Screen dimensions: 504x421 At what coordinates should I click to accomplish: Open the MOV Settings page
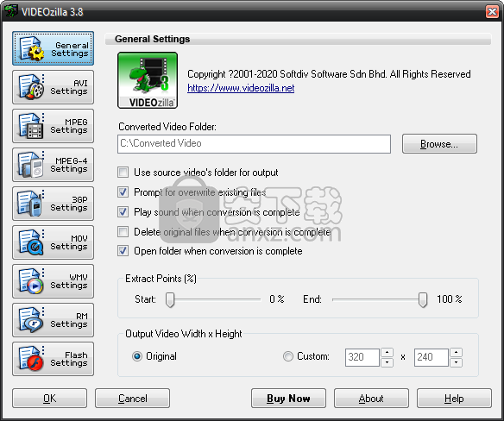[x=53, y=242]
